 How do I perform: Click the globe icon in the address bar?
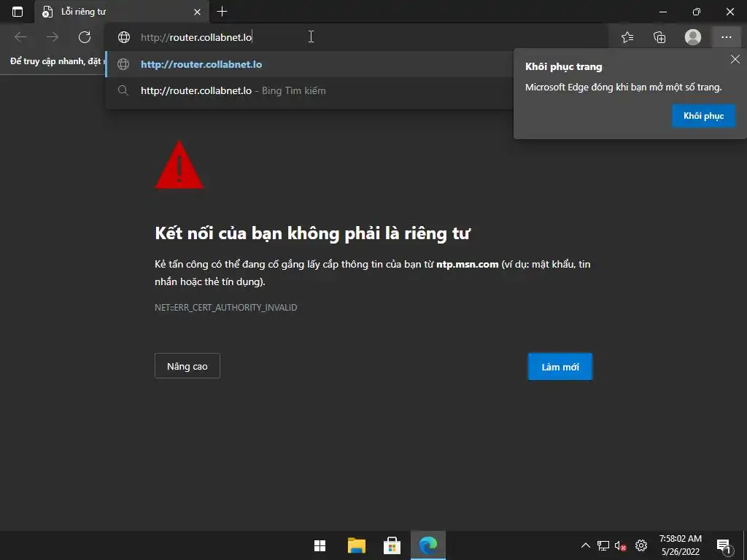tap(124, 37)
